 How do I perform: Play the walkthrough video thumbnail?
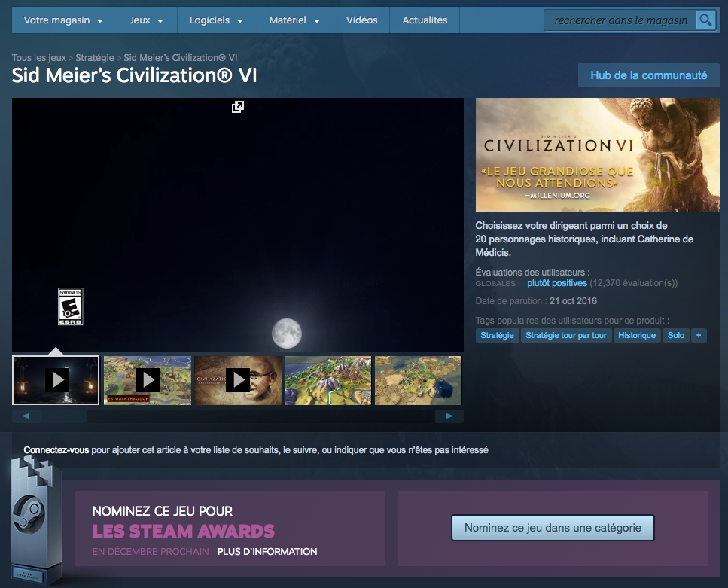pos(147,380)
